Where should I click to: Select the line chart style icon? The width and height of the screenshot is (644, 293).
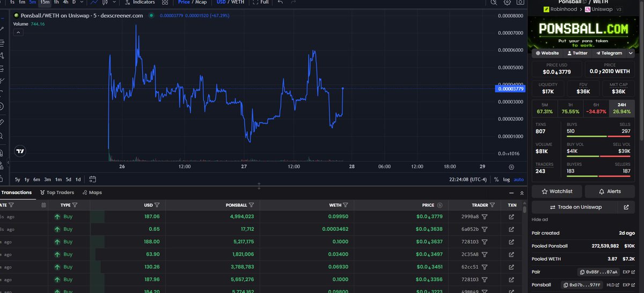pos(94,2)
